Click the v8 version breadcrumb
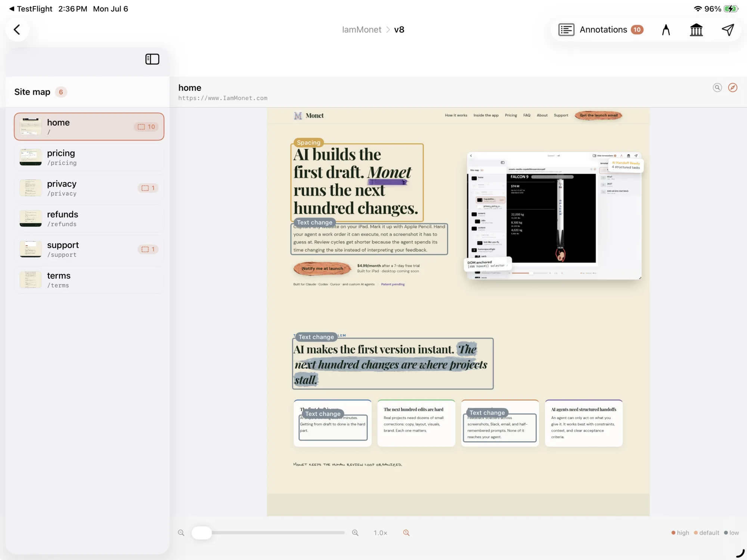 click(x=399, y=29)
